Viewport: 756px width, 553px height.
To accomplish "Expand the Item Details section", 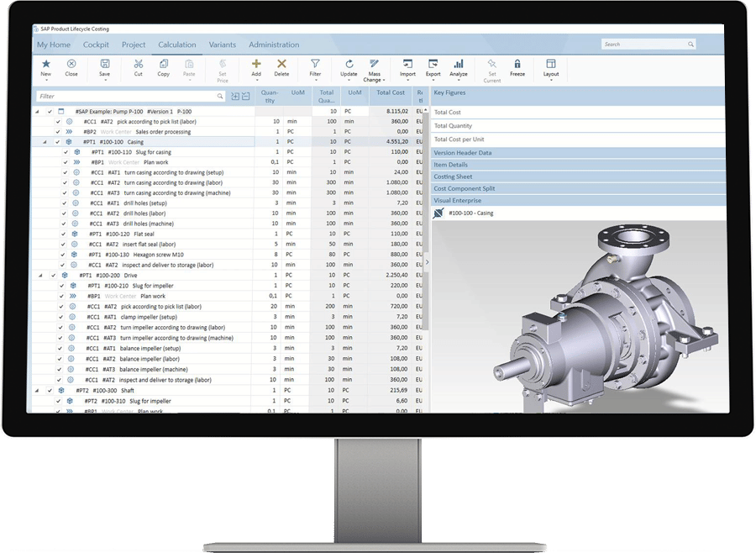I will (x=579, y=165).
